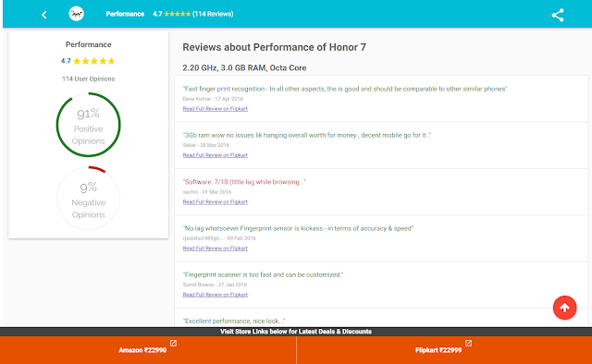Select the 'No lag whatsoever Fingerprint sensor' review

coord(298,228)
